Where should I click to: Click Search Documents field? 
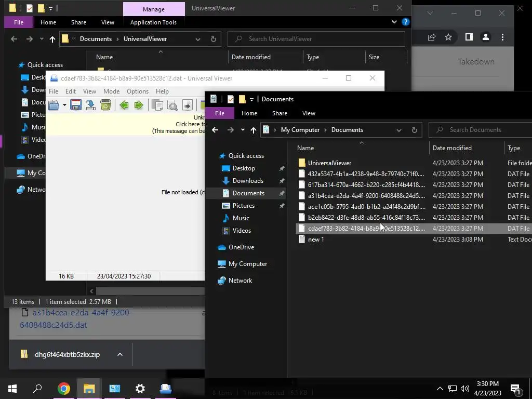pos(481,130)
